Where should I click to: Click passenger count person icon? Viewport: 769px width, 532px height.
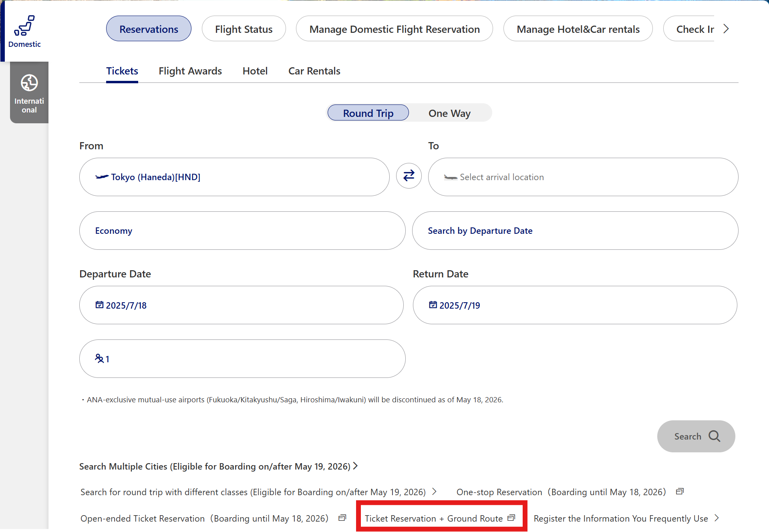point(99,358)
